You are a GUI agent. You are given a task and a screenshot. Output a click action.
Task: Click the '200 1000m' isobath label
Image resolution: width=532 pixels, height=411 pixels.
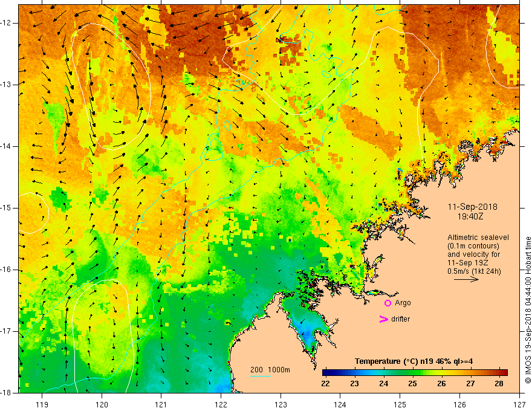(270, 370)
